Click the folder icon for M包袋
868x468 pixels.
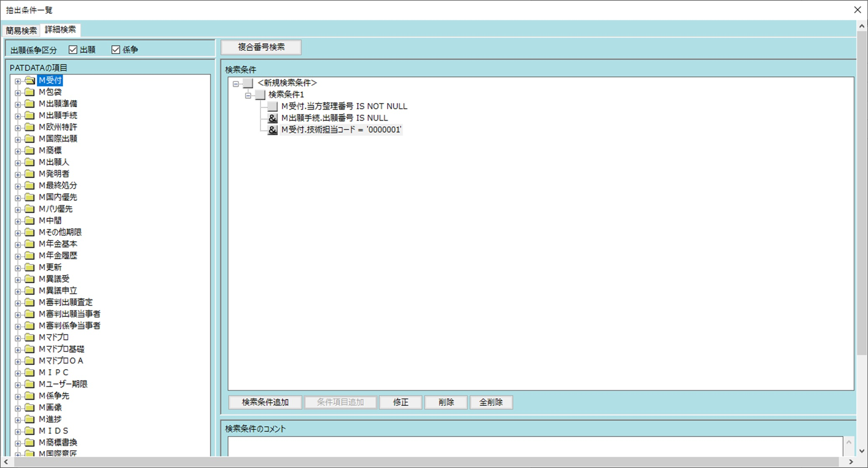click(30, 92)
